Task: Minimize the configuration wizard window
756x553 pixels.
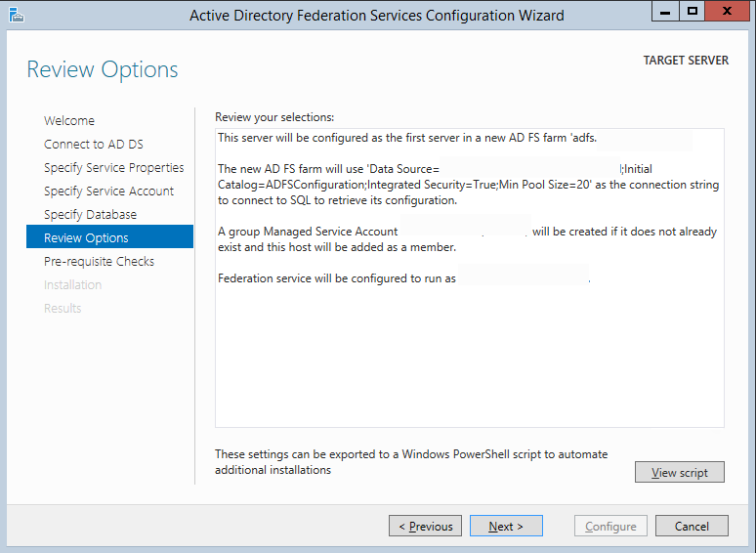Action: pos(667,12)
